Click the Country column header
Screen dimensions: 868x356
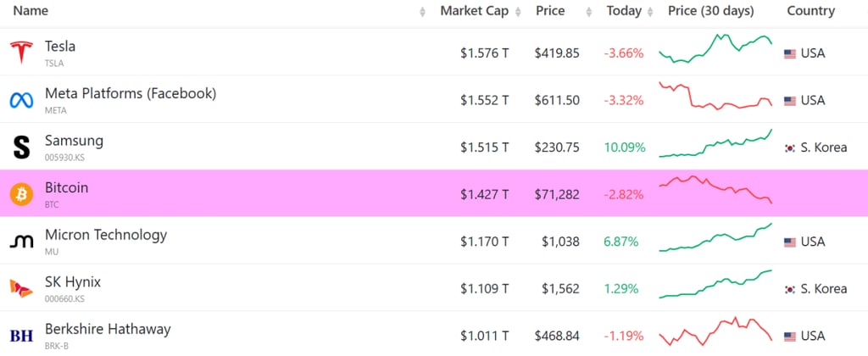[810, 11]
